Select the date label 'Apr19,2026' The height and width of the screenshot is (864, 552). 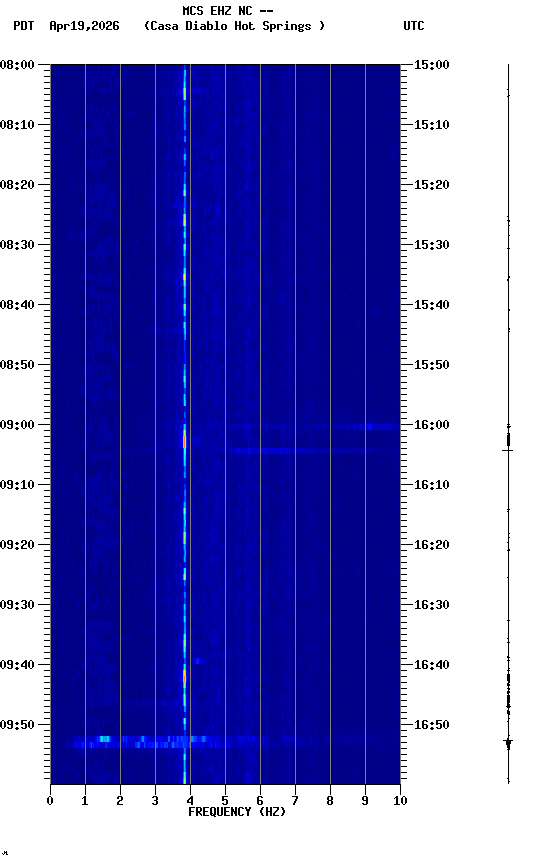(x=84, y=26)
